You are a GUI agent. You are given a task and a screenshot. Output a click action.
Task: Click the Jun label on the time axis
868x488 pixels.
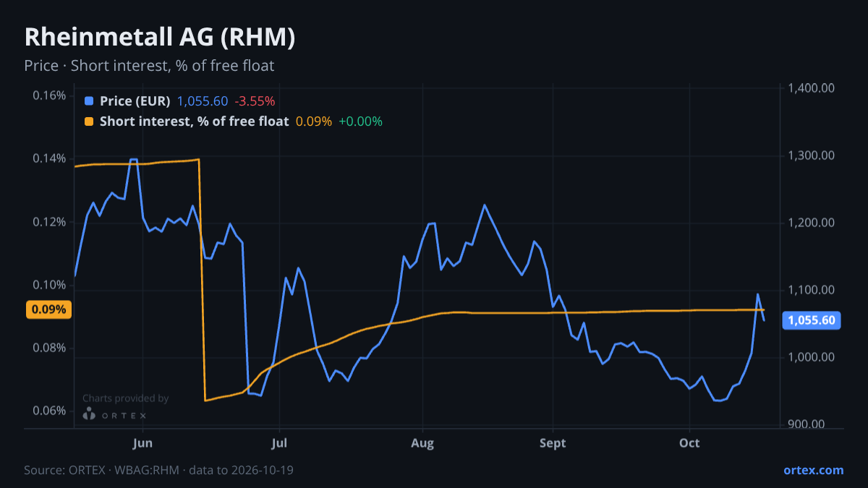(143, 443)
